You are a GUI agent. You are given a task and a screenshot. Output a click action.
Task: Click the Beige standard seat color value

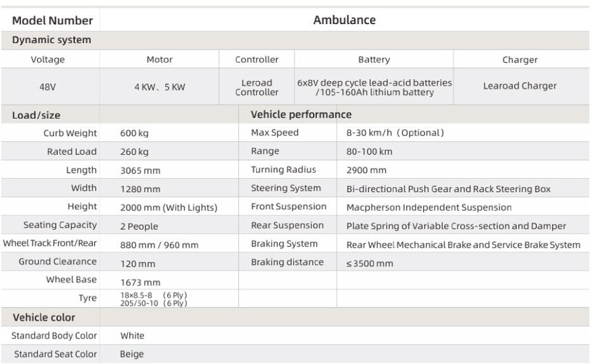132,354
